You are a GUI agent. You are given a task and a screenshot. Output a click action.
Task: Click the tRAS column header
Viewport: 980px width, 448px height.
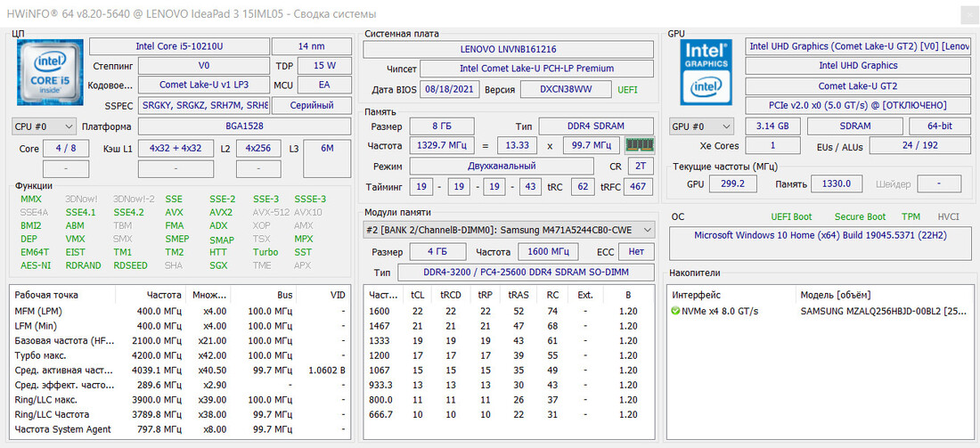519,295
